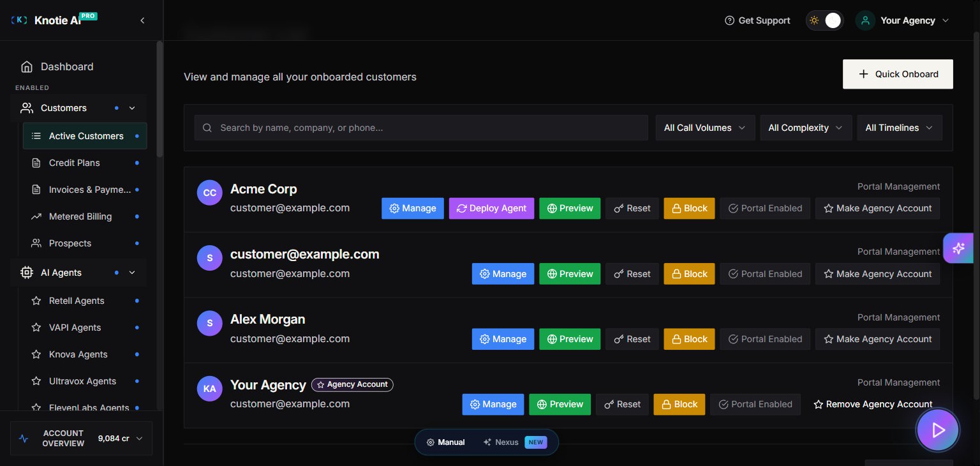Make Alex Morgan an Agency Account
980x466 pixels.
[877, 339]
